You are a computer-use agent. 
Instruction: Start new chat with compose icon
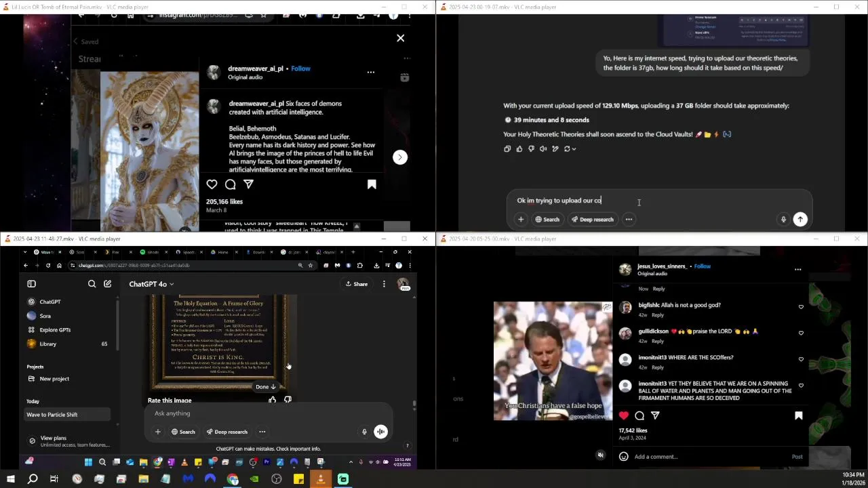107,284
